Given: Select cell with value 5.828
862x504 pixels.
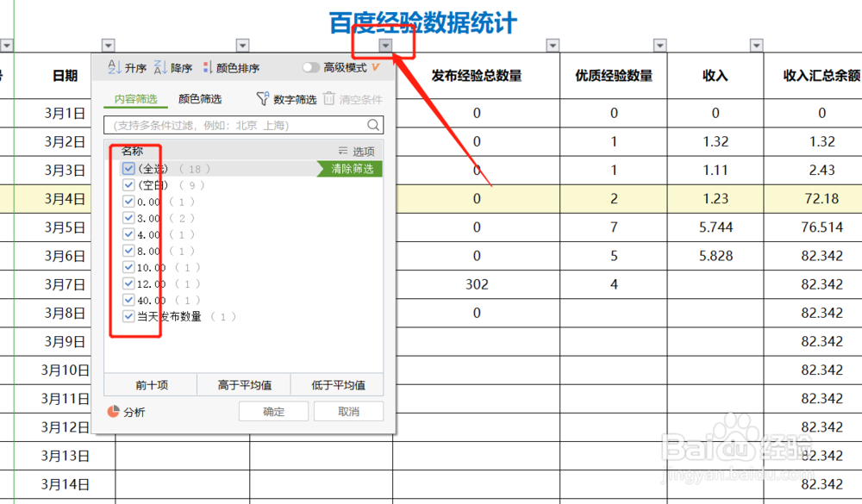Looking at the screenshot, I should tap(715, 256).
